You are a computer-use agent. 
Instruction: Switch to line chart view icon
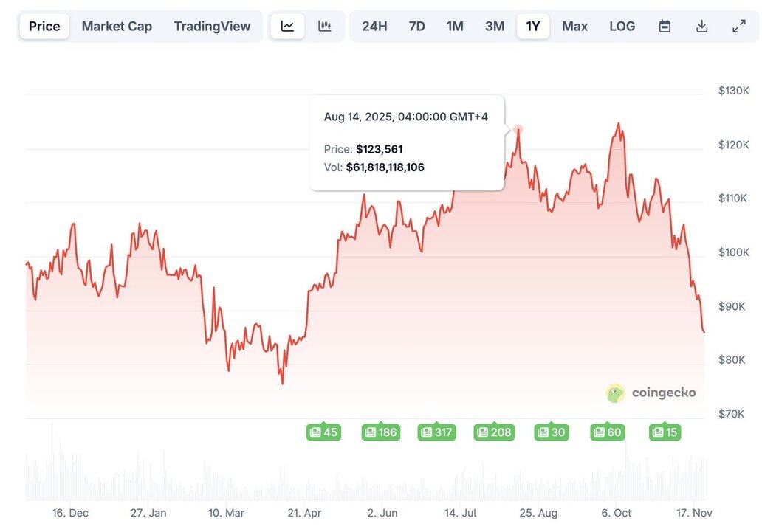tap(287, 27)
